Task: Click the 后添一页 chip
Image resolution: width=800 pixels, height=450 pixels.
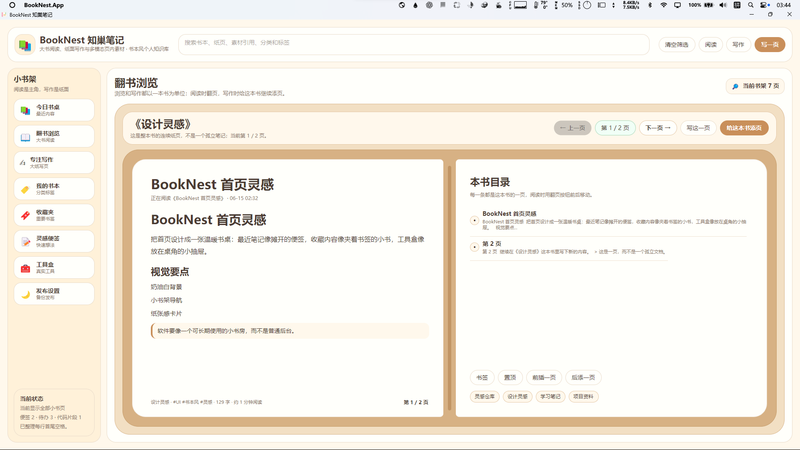Action: [583, 378]
